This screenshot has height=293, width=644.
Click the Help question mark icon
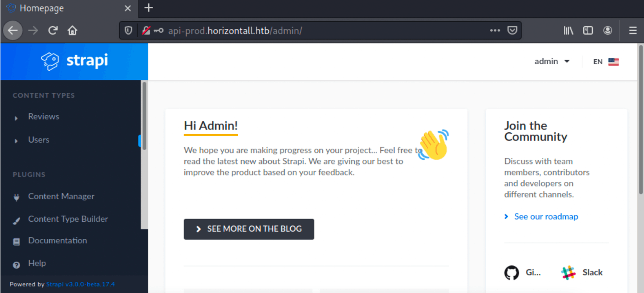click(17, 265)
